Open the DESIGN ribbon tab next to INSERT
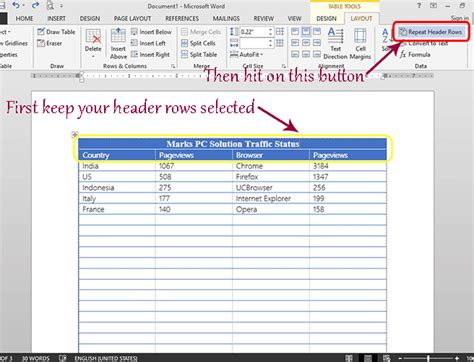This screenshot has height=362, width=474. [x=90, y=19]
